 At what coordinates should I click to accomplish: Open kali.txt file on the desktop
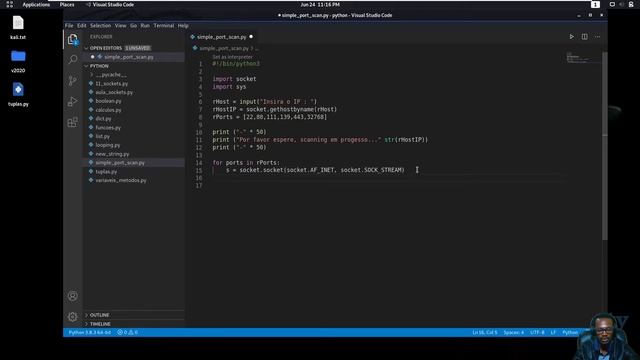click(x=18, y=27)
